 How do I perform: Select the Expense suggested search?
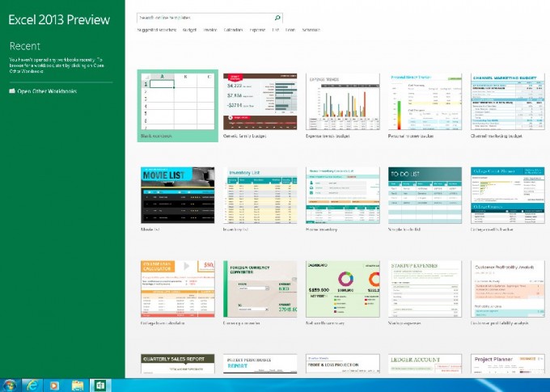257,30
